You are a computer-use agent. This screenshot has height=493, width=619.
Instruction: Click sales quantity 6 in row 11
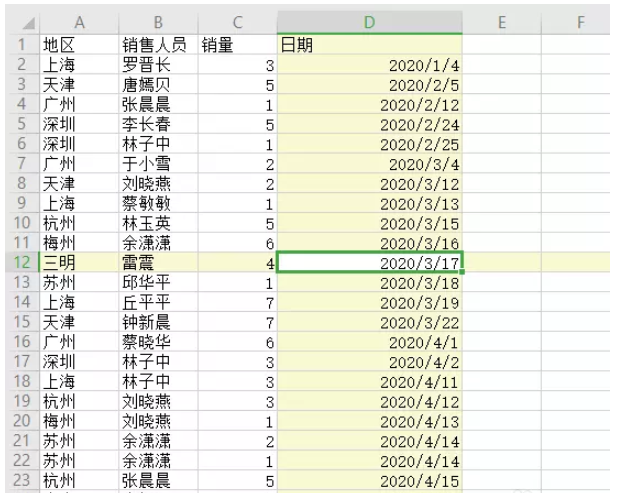(x=238, y=243)
